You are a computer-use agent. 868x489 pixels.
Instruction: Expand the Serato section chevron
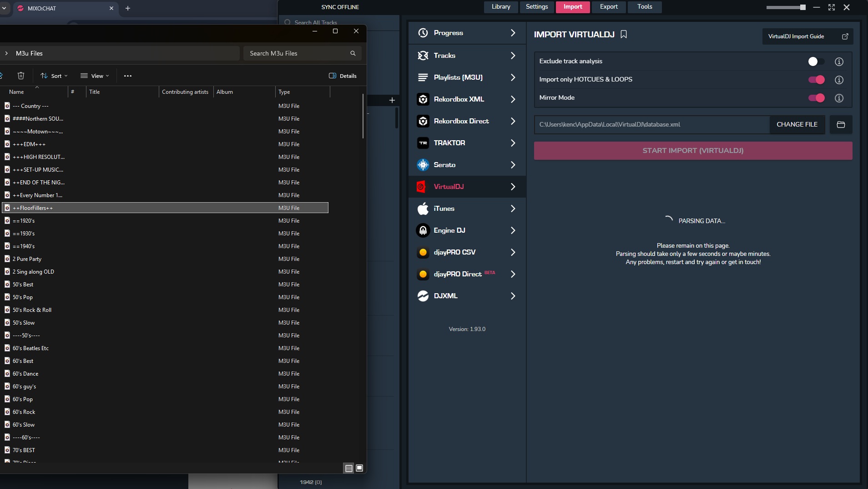click(513, 165)
